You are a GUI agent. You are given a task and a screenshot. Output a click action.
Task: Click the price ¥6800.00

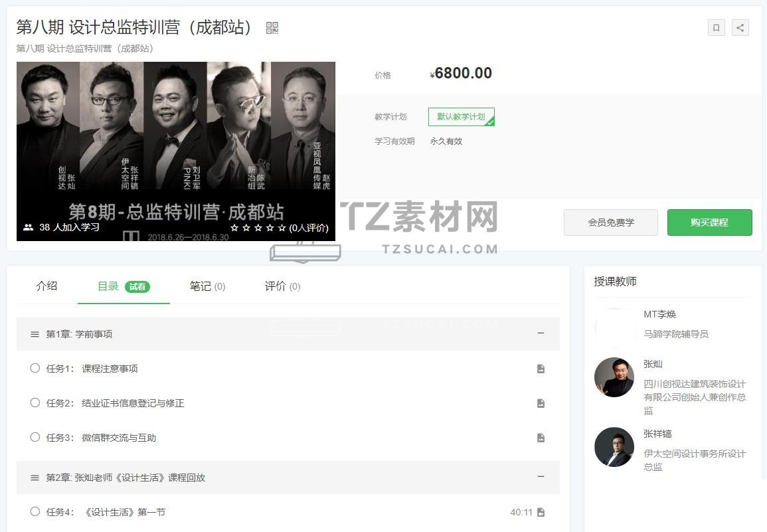[461, 74]
